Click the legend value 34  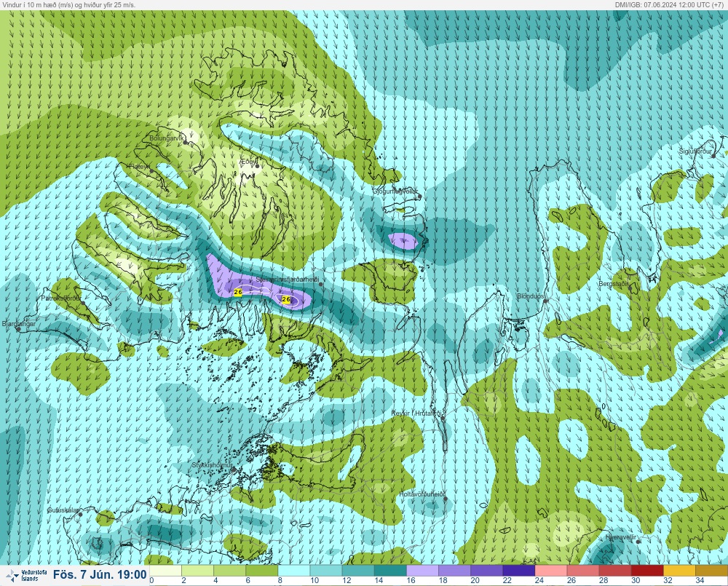(700, 580)
